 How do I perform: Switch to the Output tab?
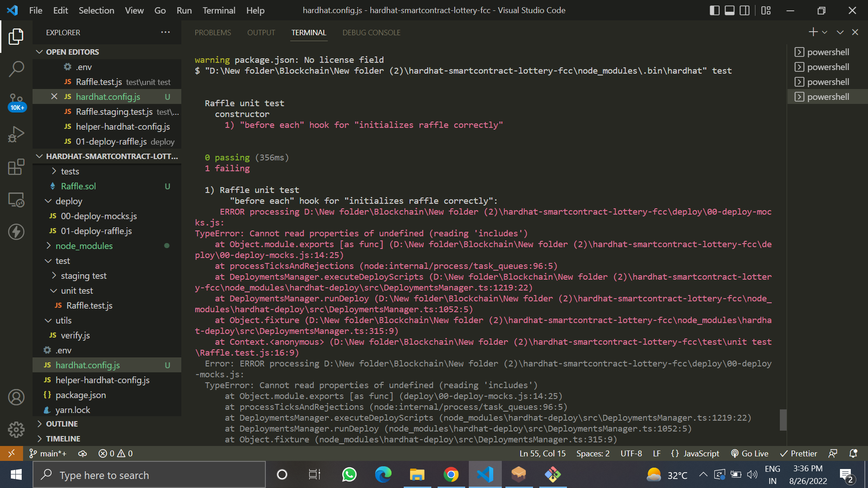point(261,33)
